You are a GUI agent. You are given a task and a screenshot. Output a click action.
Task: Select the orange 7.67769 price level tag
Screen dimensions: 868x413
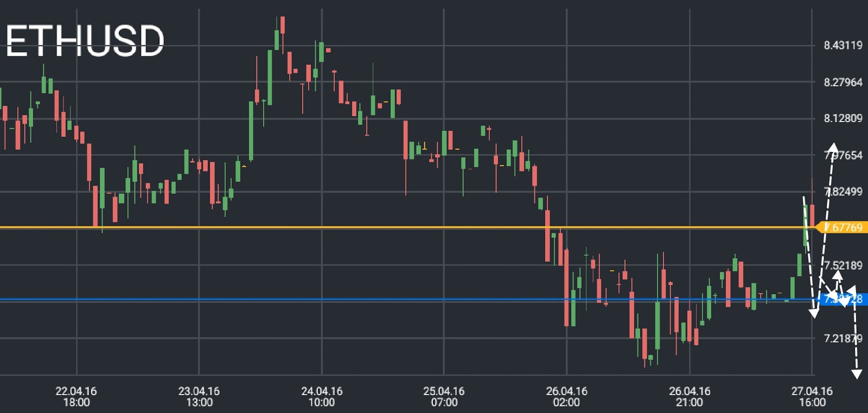point(843,227)
